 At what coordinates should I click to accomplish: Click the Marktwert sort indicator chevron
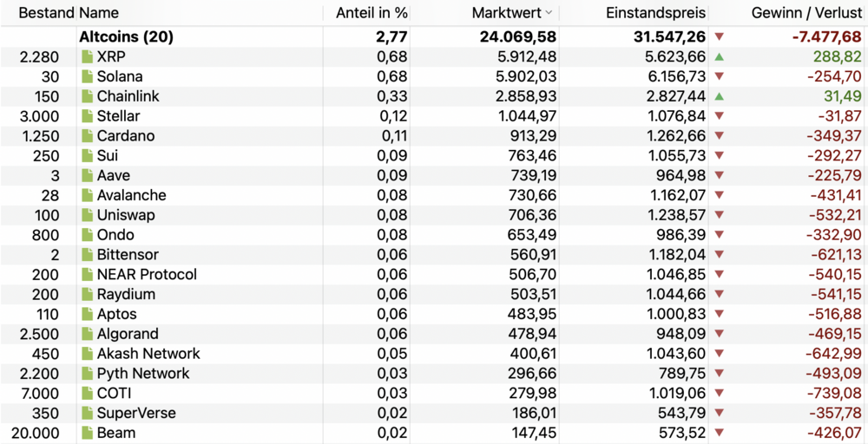click(548, 13)
